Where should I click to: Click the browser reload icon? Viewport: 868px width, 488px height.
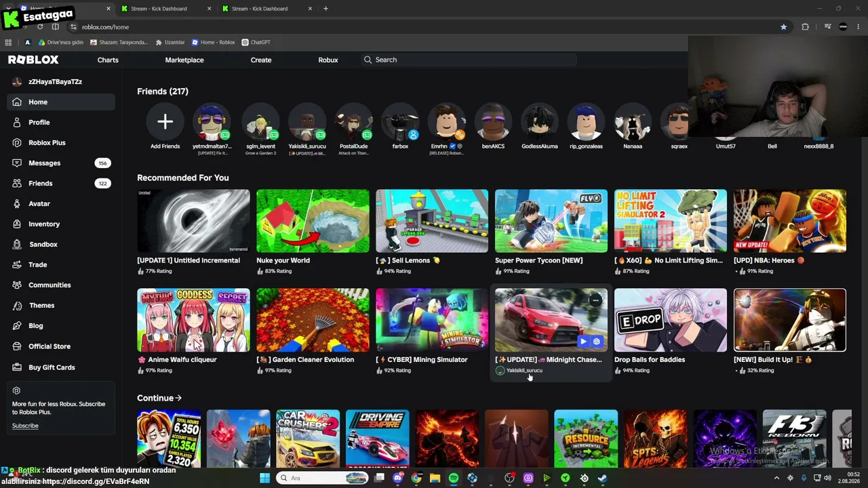40,27
